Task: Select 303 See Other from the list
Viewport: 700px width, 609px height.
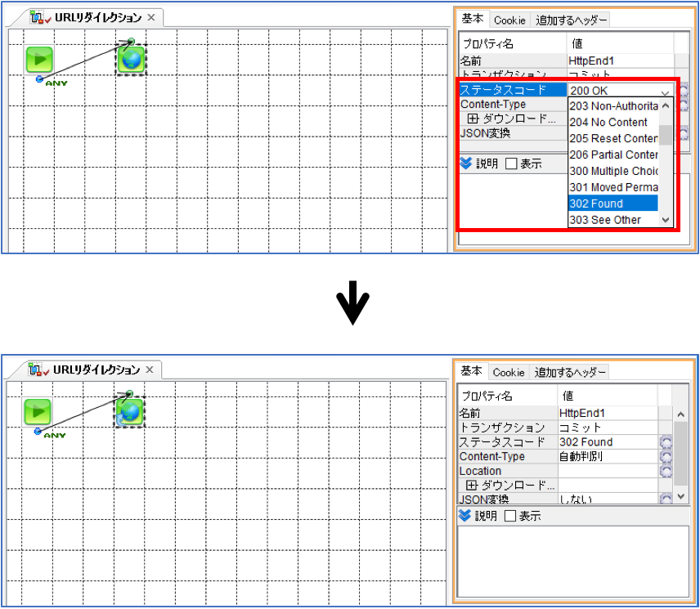Action: 613,220
